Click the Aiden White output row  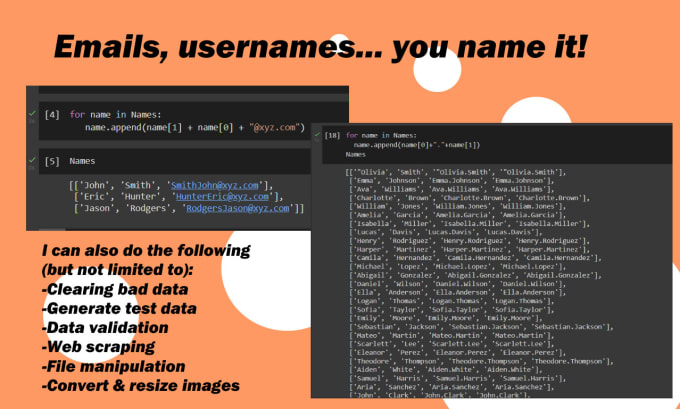coord(445,370)
